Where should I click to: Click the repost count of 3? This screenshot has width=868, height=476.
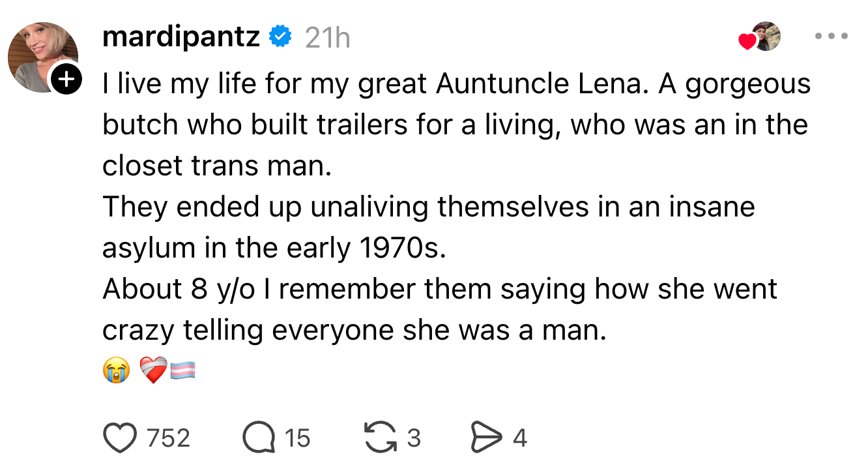coord(414,438)
